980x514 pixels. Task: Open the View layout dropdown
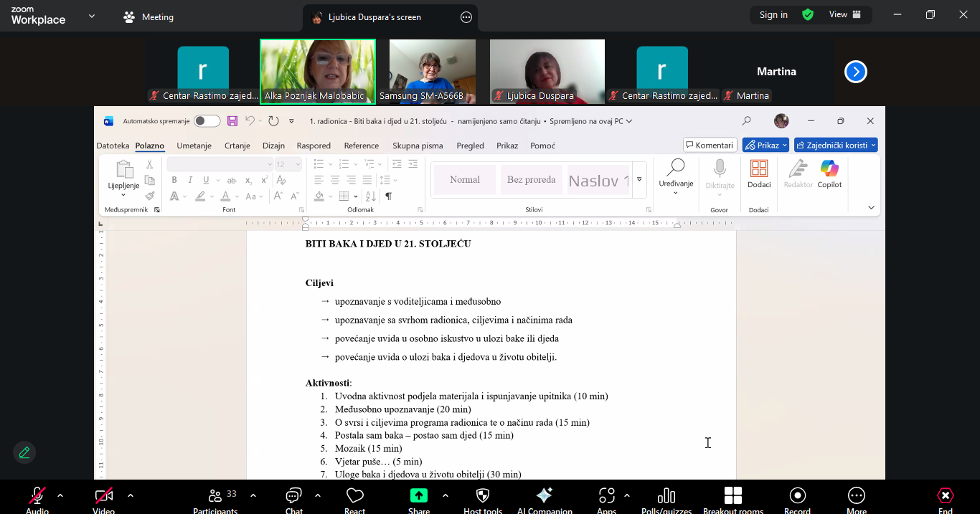844,14
